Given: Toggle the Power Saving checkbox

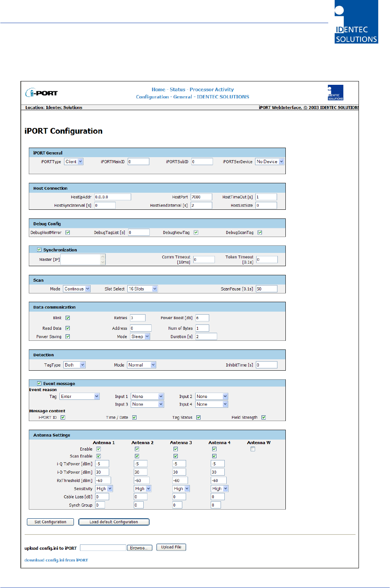Looking at the screenshot, I should coord(68,337).
